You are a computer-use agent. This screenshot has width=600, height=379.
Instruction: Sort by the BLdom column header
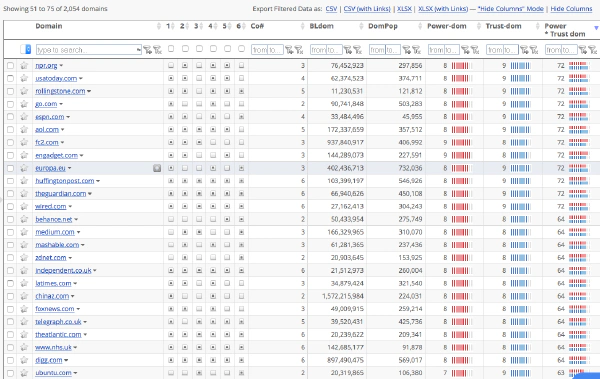coord(321,26)
